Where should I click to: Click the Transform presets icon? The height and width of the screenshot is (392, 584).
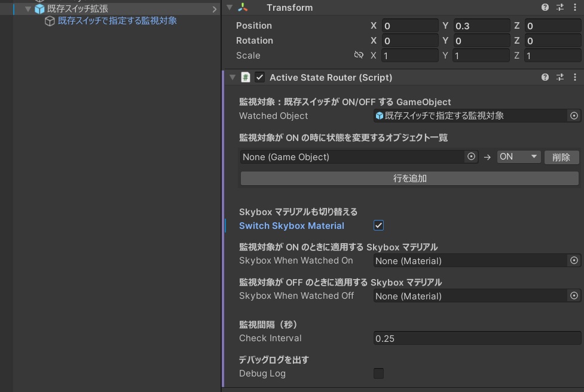[559, 7]
